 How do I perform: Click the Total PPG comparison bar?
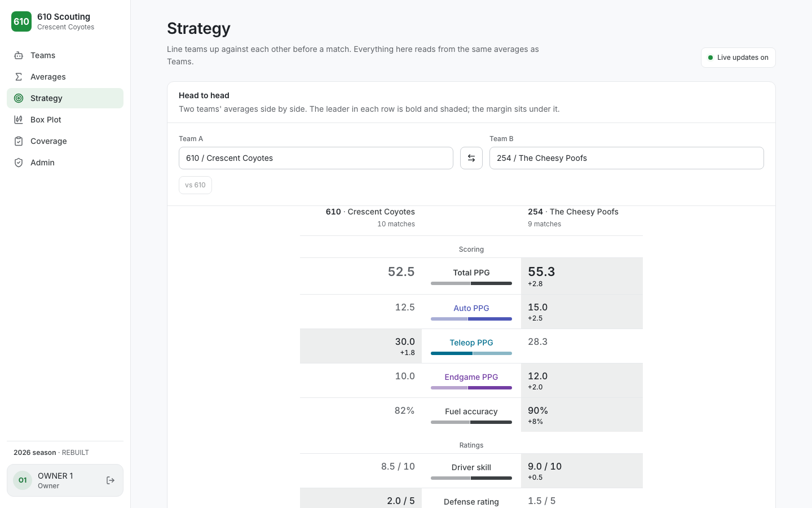point(471,283)
